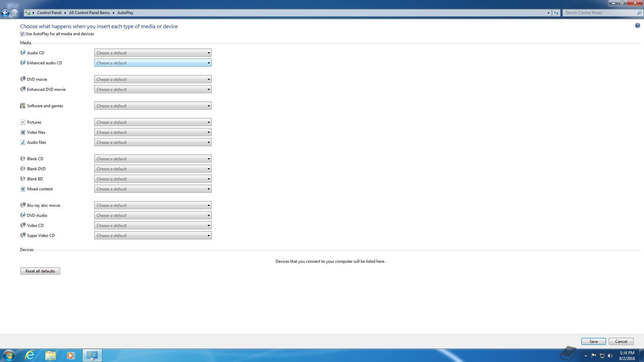Expand the Super Video CD dropdown
Image resolution: width=644 pixels, height=362 pixels.
point(153,235)
